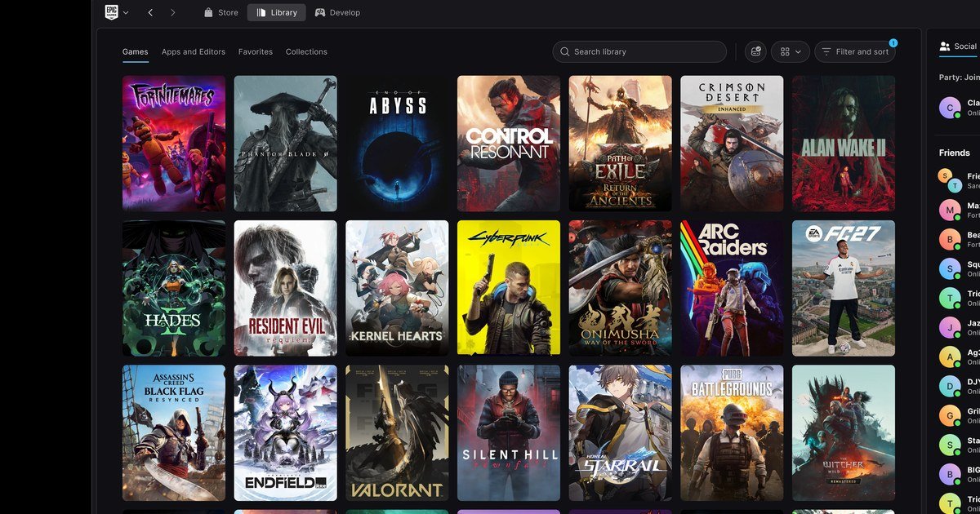Image resolution: width=980 pixels, height=514 pixels.
Task: Go forward with the right arrow
Action: [172, 12]
